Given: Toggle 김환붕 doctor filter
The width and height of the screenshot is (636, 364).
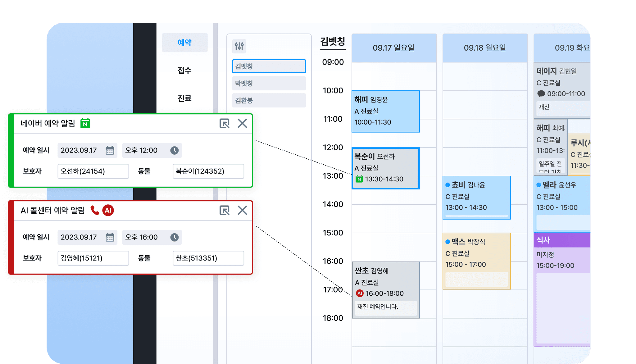Looking at the screenshot, I should pos(269,100).
